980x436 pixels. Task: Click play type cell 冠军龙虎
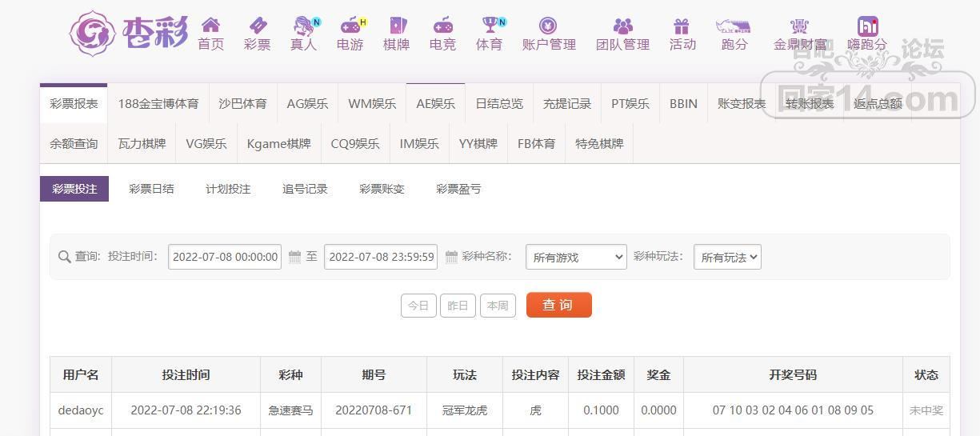pos(465,410)
